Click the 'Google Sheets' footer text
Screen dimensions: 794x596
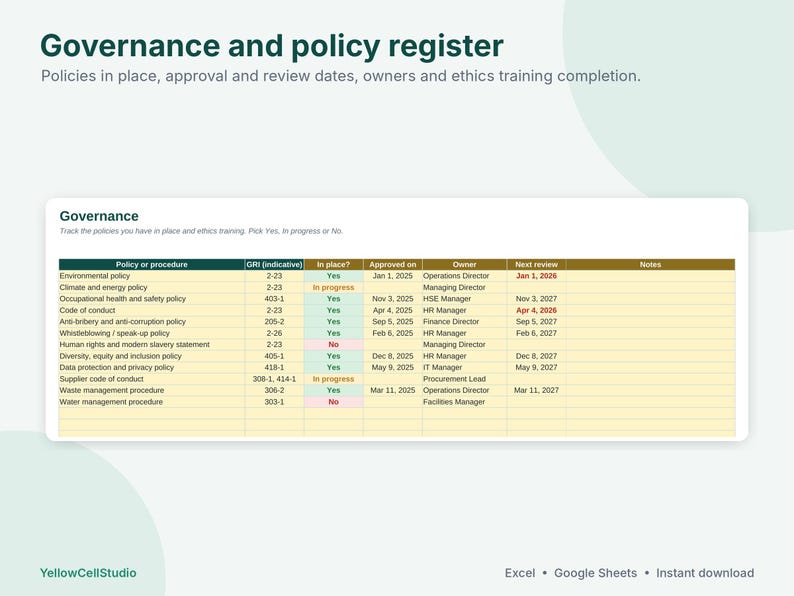click(596, 573)
